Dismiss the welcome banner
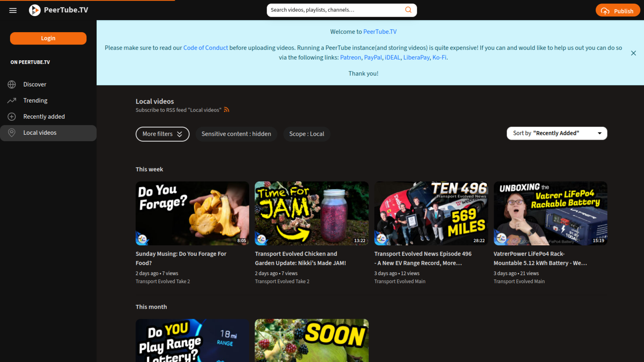The width and height of the screenshot is (644, 362). 633,53
